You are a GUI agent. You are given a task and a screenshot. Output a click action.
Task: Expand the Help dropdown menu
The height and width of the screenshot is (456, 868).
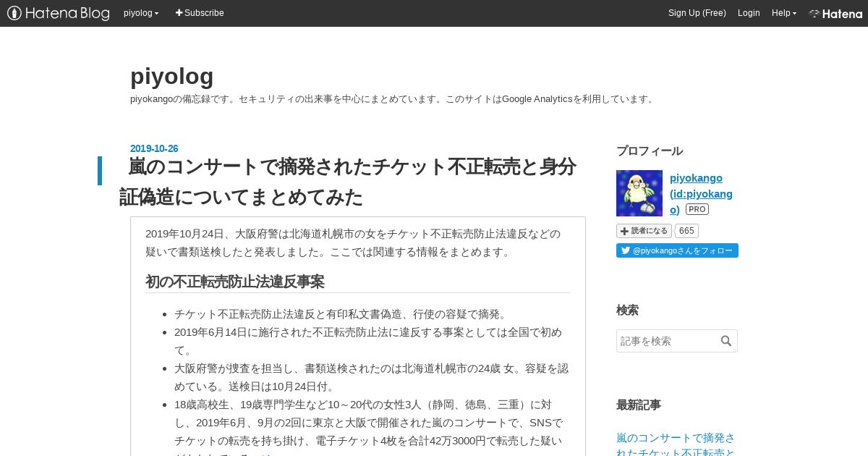pos(784,13)
